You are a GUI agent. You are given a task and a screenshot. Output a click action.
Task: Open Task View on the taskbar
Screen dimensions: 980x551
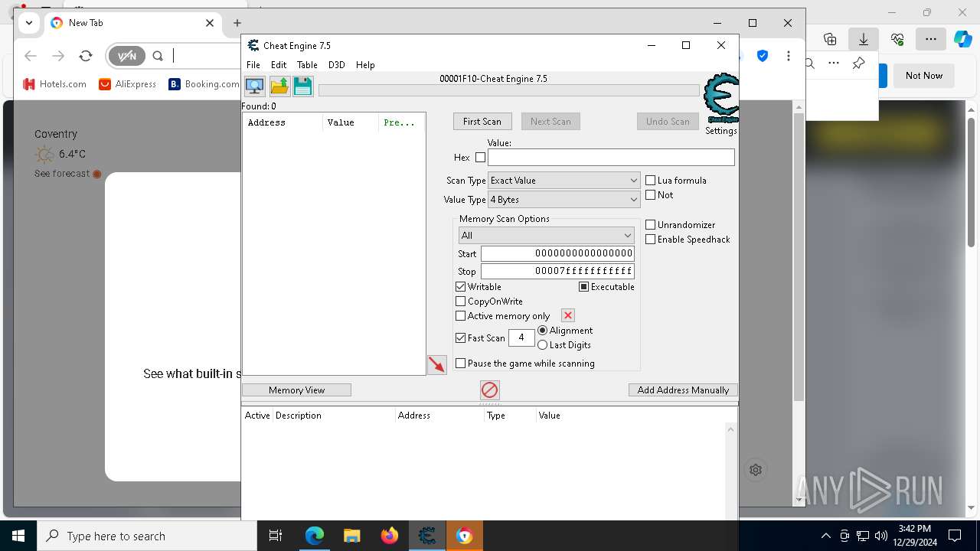coord(276,536)
